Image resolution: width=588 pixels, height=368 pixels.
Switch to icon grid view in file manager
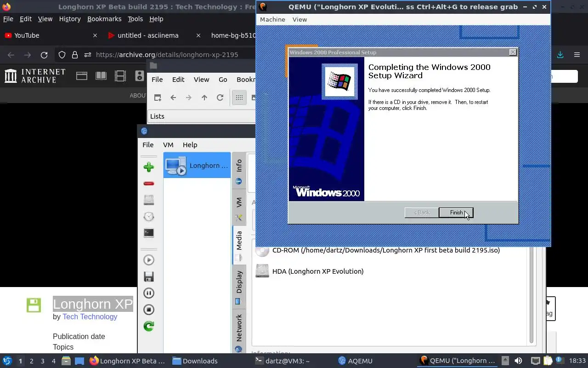(x=239, y=98)
